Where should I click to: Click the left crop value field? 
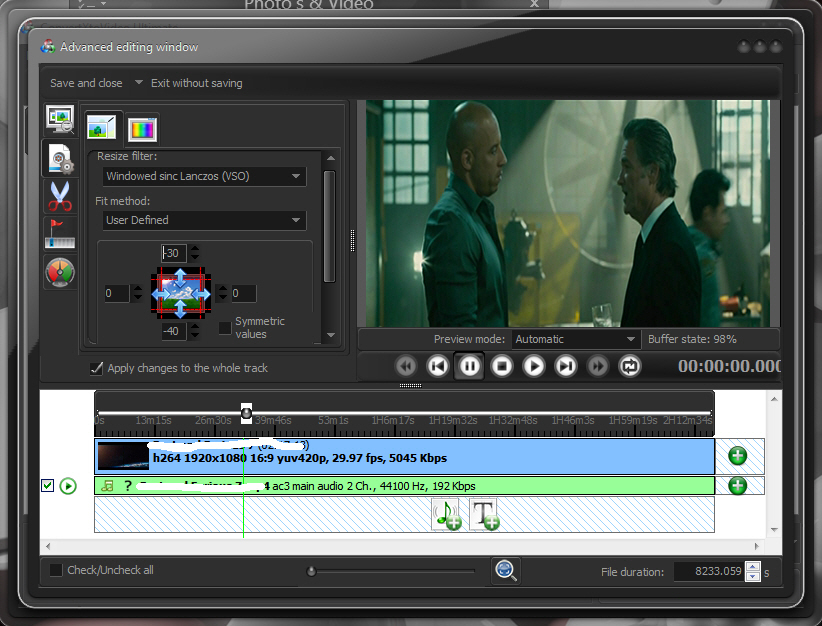116,293
